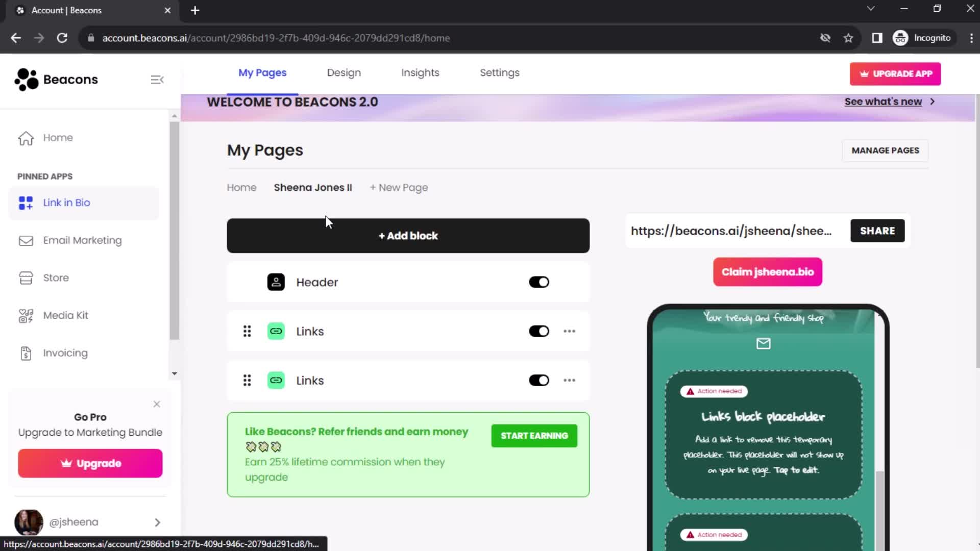This screenshot has height=551, width=980.
Task: Open the @jsheena account expander
Action: pyautogui.click(x=157, y=522)
